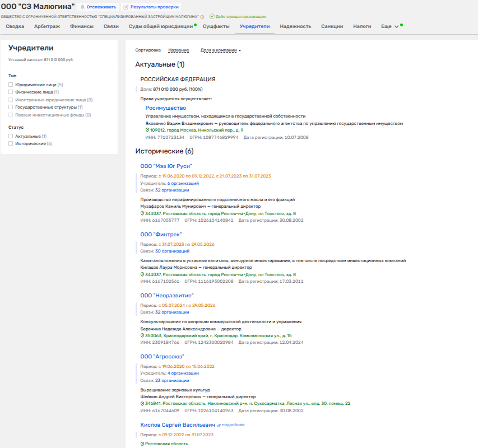The height and width of the screenshot is (448, 478).
Task: Open ООО "Неоразвитие" company page
Action: tap(167, 296)
